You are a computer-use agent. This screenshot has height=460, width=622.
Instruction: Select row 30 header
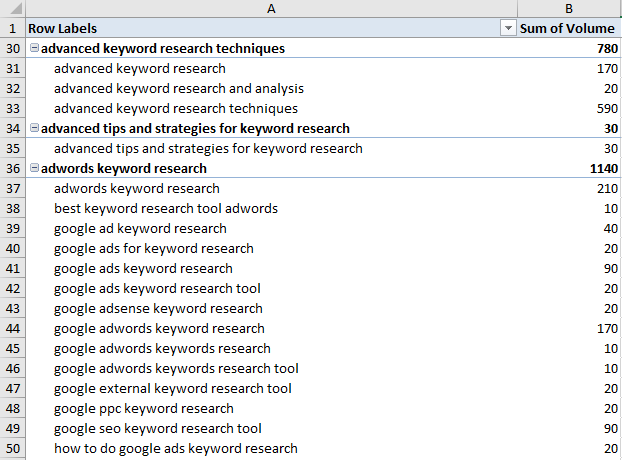pyautogui.click(x=13, y=48)
